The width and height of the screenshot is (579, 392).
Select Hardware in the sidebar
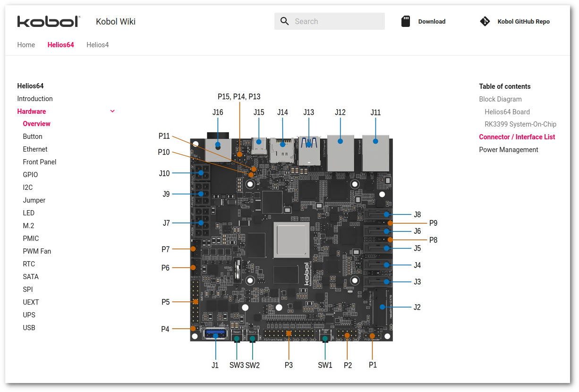[32, 111]
